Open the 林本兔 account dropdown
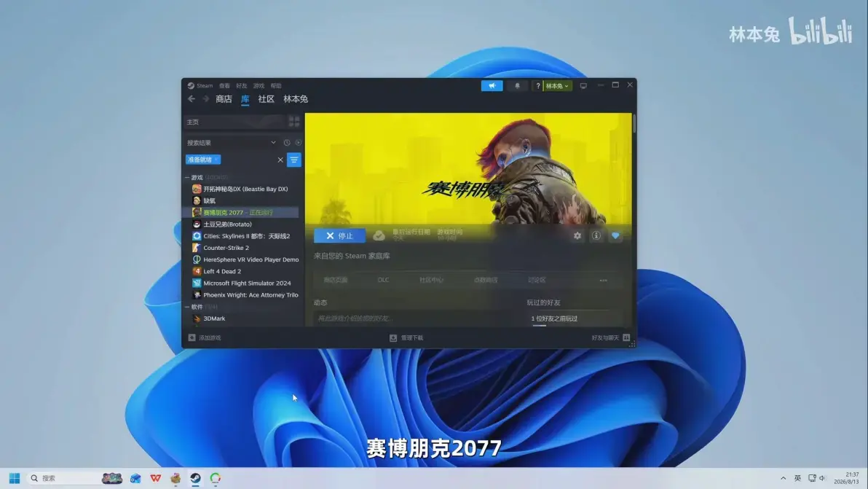This screenshot has width=868, height=489. pyautogui.click(x=558, y=86)
